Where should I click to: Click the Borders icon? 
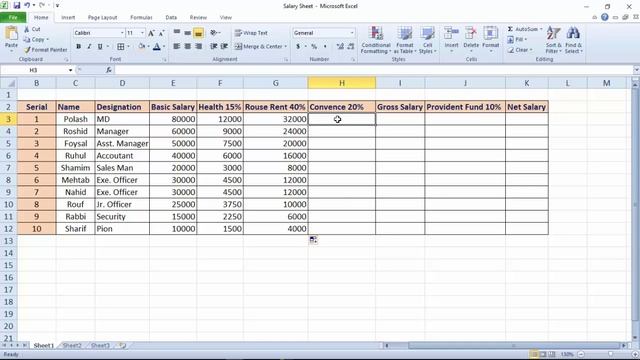coord(121,47)
